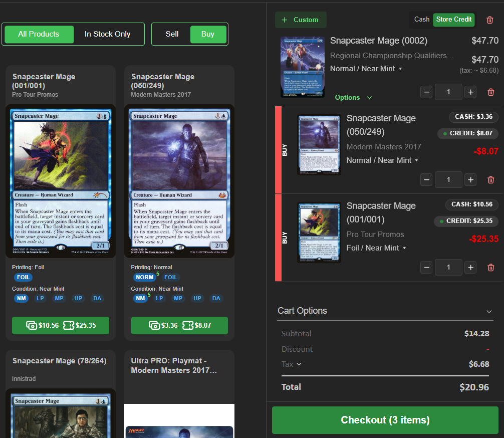Image resolution: width=504 pixels, height=438 pixels.
Task: Click the Pro Tour Promos Snapcaster Mage card image
Action: 61,181
